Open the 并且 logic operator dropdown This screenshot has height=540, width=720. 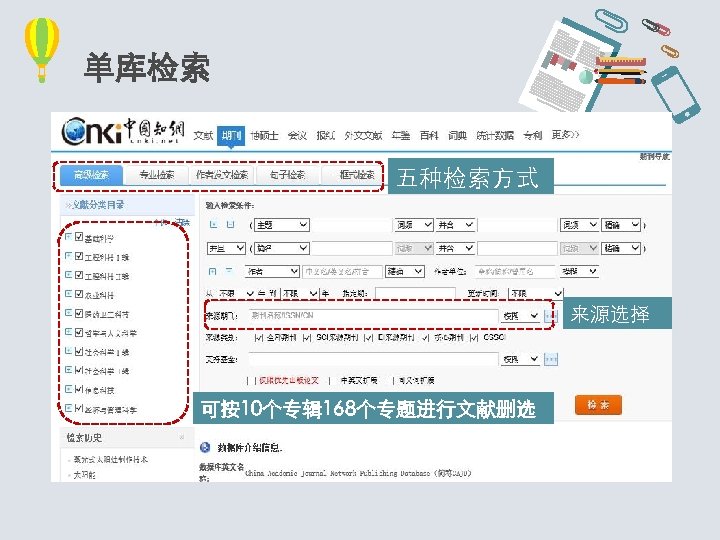point(226,248)
